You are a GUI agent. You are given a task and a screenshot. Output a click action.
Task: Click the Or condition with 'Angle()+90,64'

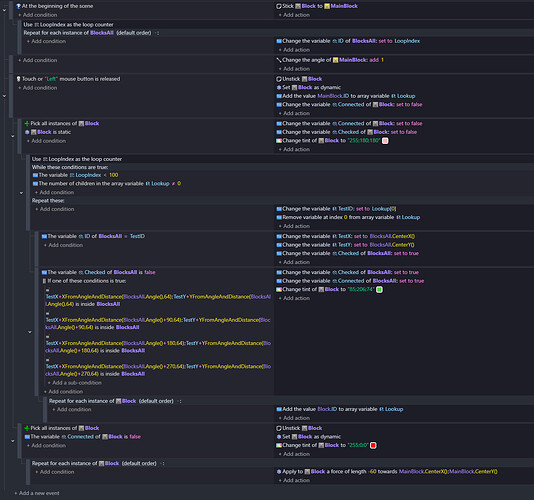[x=158, y=324]
